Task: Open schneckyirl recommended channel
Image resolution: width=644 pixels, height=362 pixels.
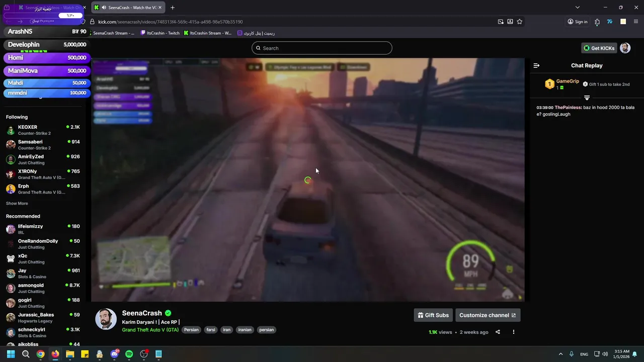Action: click(x=43, y=332)
